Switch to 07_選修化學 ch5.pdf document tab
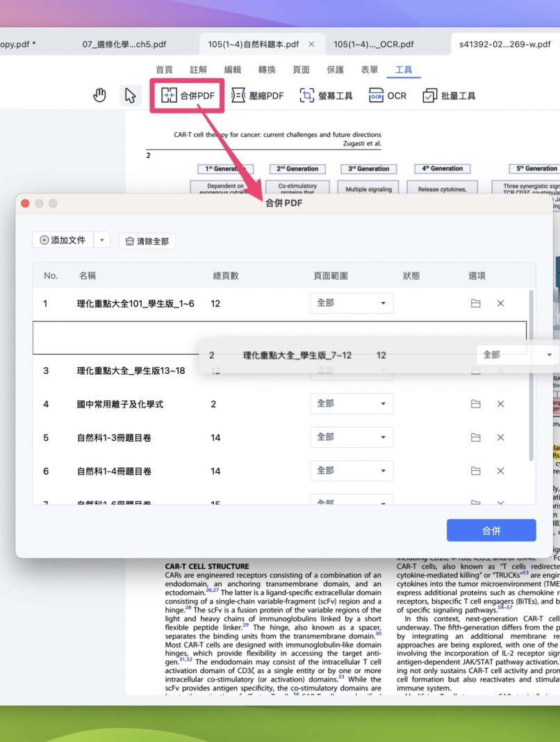 click(x=124, y=45)
